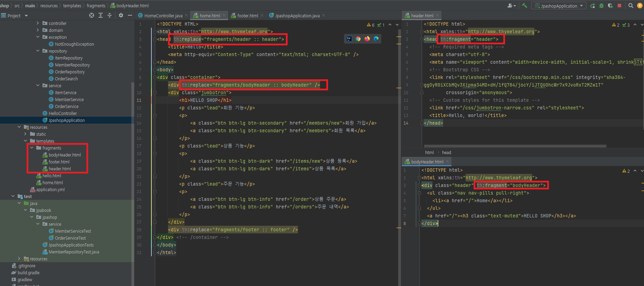Viewport: 644px width, 286px height.
Task: Select MemberServiceTest in the project tree
Action: (73, 231)
